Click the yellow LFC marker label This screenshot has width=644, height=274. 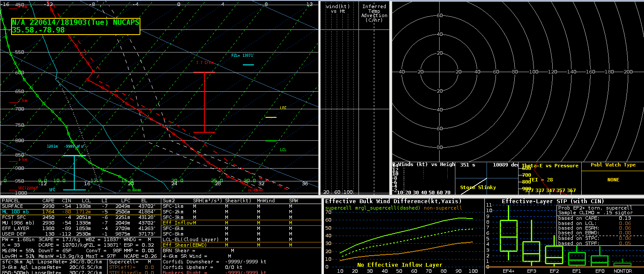click(283, 108)
